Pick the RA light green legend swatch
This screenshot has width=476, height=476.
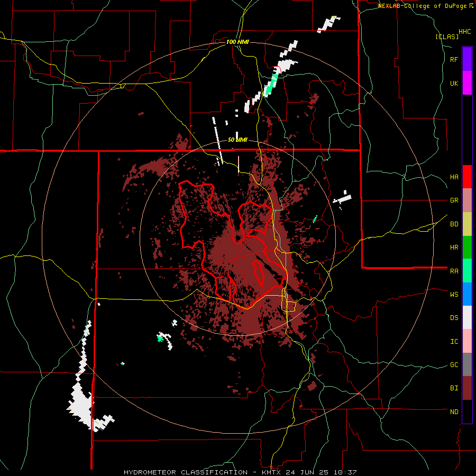(467, 271)
